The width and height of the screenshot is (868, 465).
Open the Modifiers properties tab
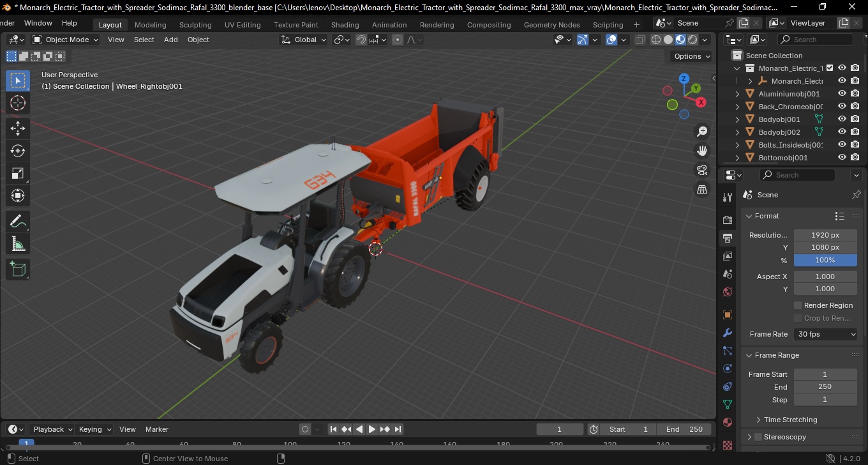click(x=728, y=333)
